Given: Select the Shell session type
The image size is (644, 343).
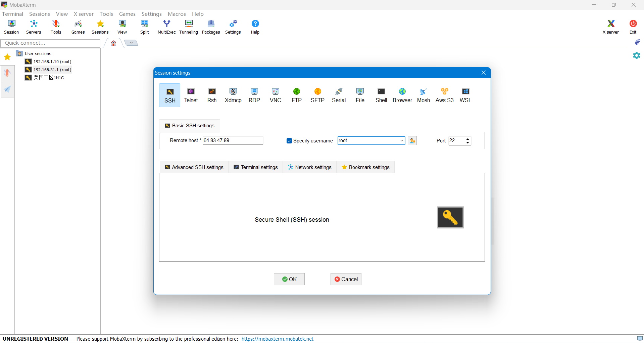Looking at the screenshot, I should [381, 95].
